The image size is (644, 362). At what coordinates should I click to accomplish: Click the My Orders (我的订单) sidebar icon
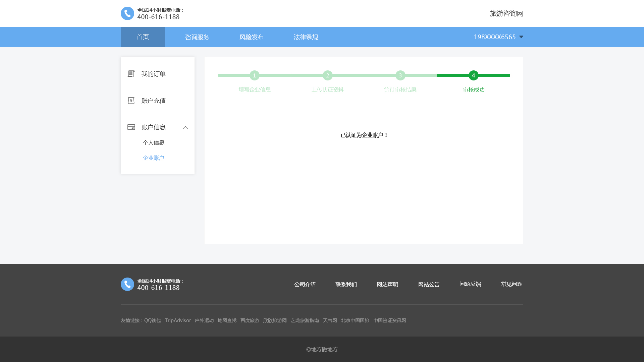tap(131, 74)
